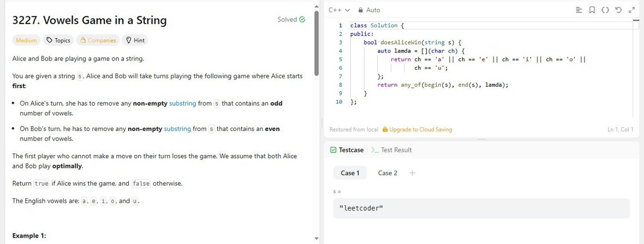Screen dimensions: 644x244
Task: Click the inline code 'false' in description
Action: pyautogui.click(x=141, y=183)
